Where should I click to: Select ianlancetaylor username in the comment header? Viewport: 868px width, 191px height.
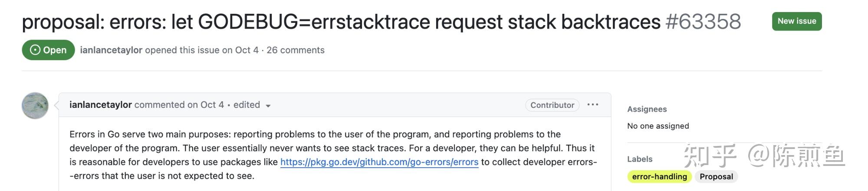point(100,105)
